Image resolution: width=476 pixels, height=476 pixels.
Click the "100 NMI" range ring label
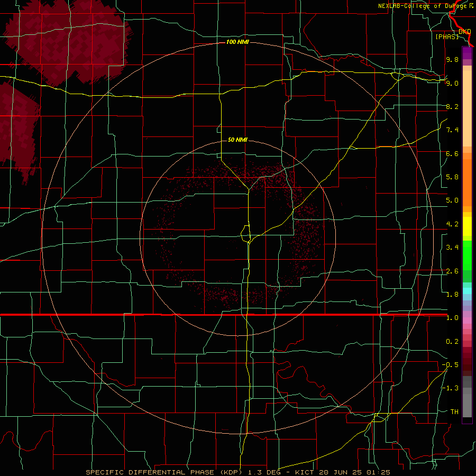pos(237,42)
